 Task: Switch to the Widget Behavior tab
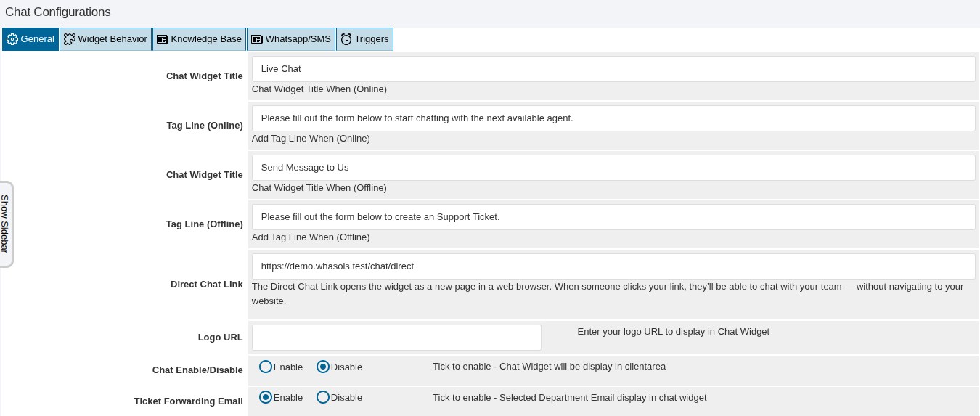tap(106, 39)
